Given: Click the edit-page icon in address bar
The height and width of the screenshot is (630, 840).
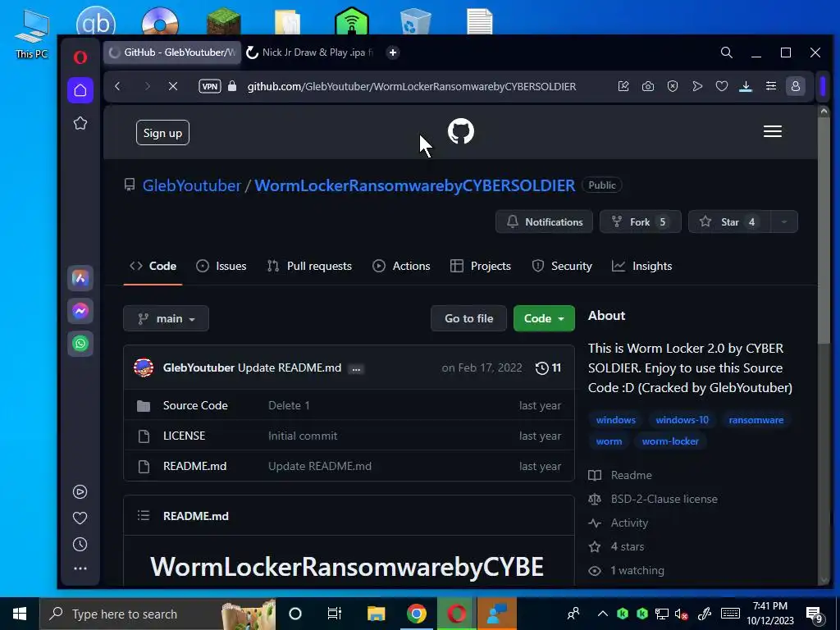Looking at the screenshot, I should pyautogui.click(x=623, y=86).
